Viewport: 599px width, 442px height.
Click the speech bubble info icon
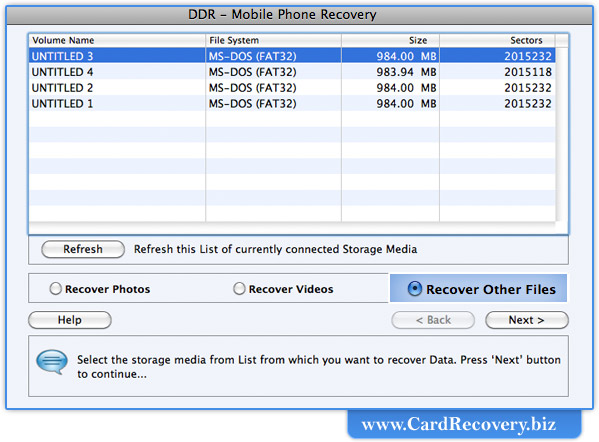pyautogui.click(x=52, y=362)
